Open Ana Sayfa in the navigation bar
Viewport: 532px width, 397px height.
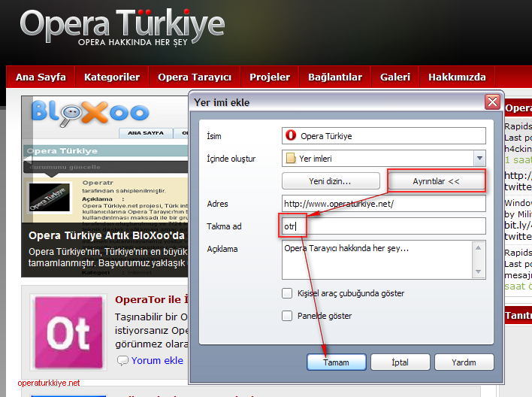(x=41, y=77)
